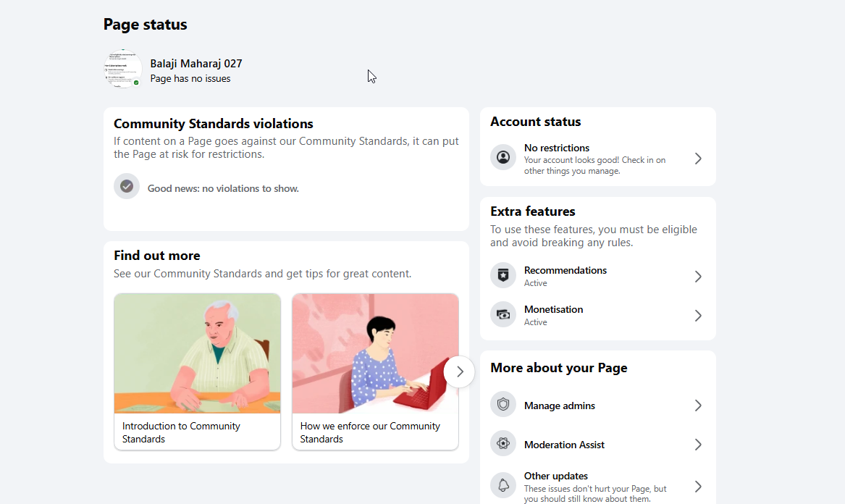Image resolution: width=845 pixels, height=504 pixels.
Task: Expand the No restrictions chevron arrow
Action: pyautogui.click(x=698, y=159)
